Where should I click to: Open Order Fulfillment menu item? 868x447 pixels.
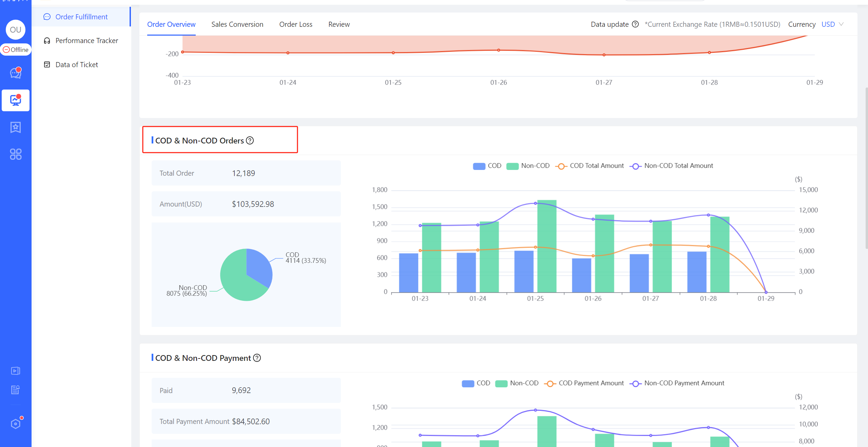tap(81, 17)
